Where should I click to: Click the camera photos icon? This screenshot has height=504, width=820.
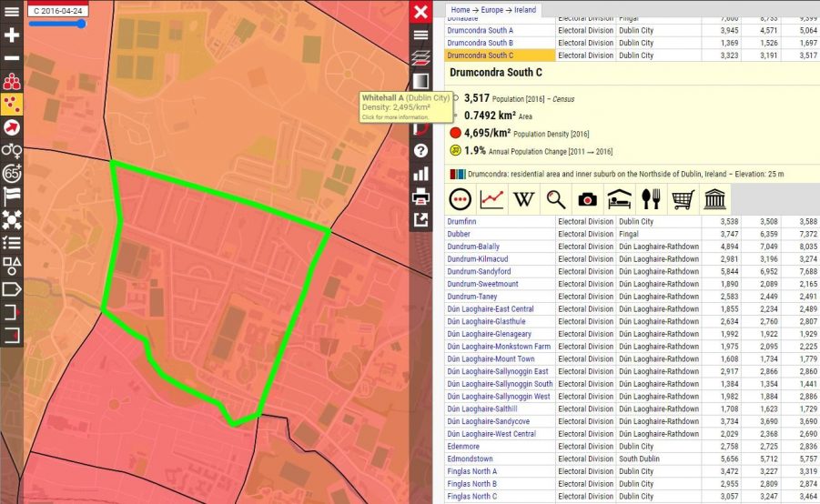587,199
